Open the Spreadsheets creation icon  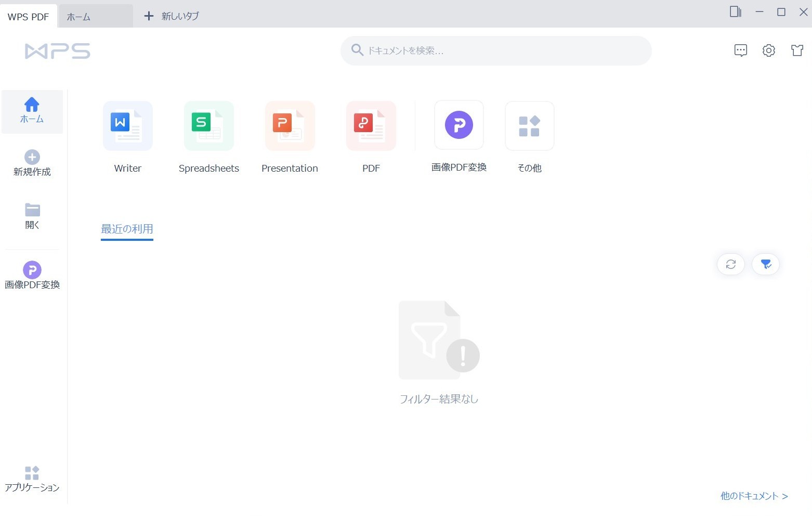coord(208,136)
